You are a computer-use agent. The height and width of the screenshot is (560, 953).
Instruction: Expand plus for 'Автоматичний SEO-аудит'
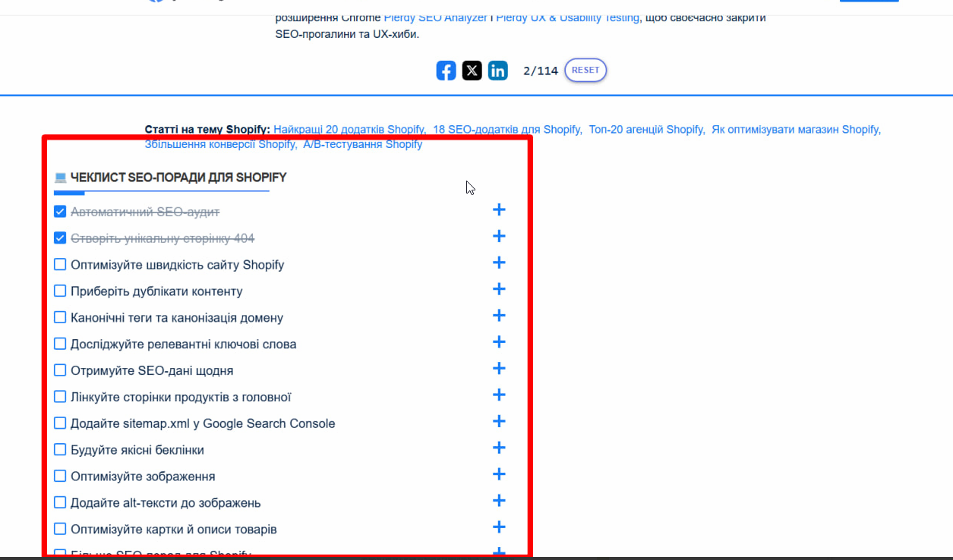point(499,210)
